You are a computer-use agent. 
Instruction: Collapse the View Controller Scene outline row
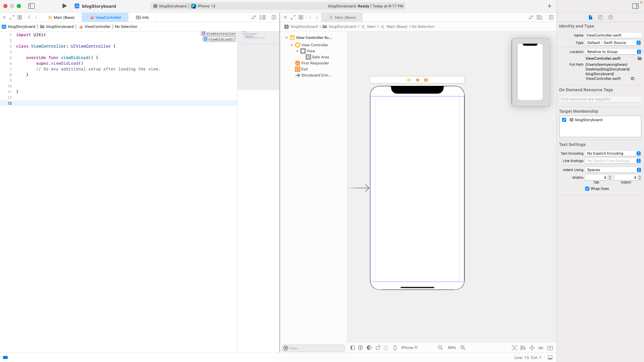287,38
